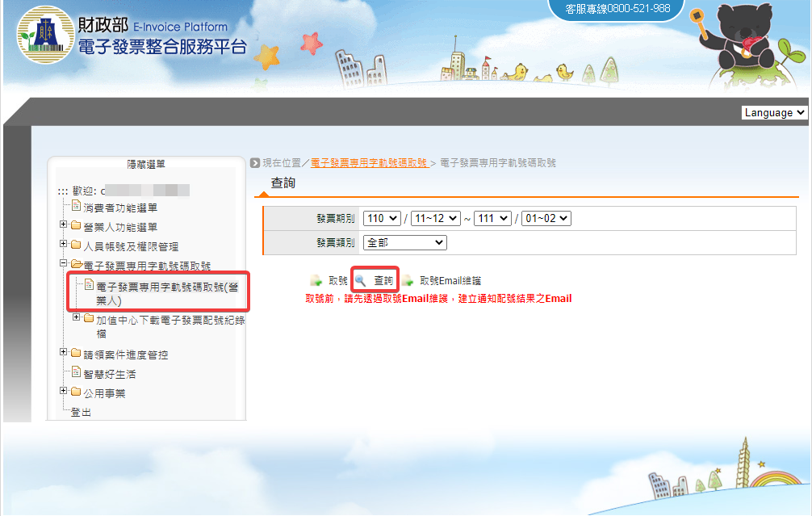Click the magnifier icon beside 查詢

361,281
